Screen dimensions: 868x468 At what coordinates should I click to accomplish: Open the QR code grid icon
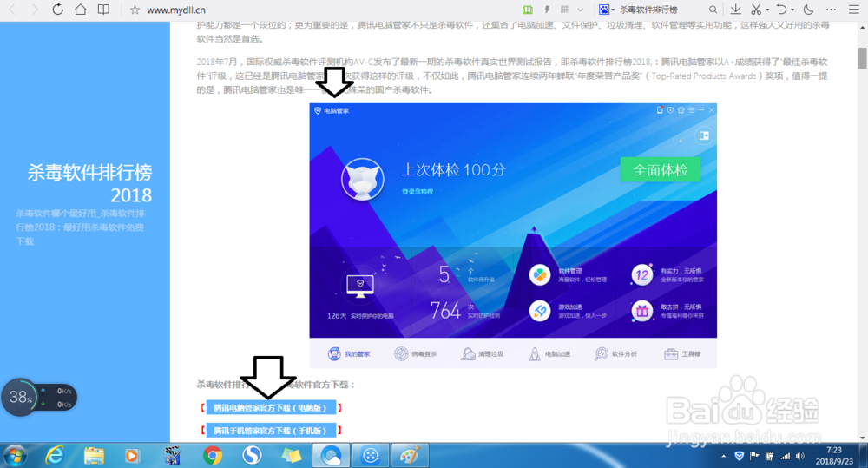(x=565, y=10)
